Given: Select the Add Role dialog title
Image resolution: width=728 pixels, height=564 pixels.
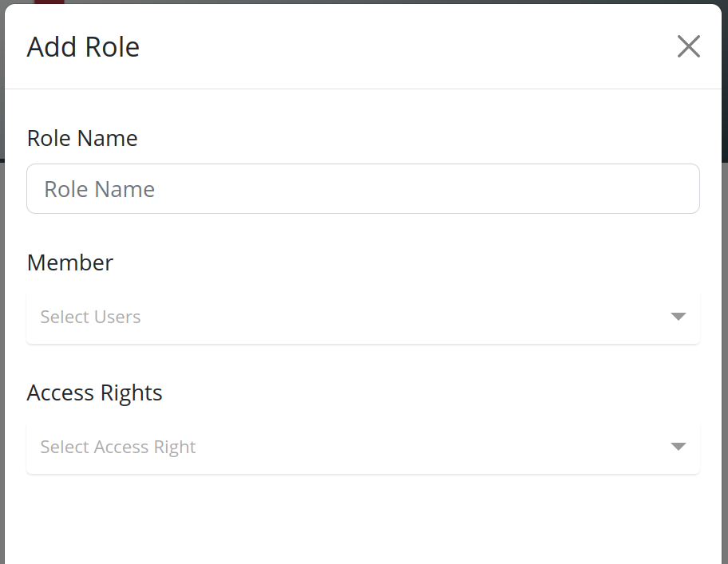Looking at the screenshot, I should [83, 46].
